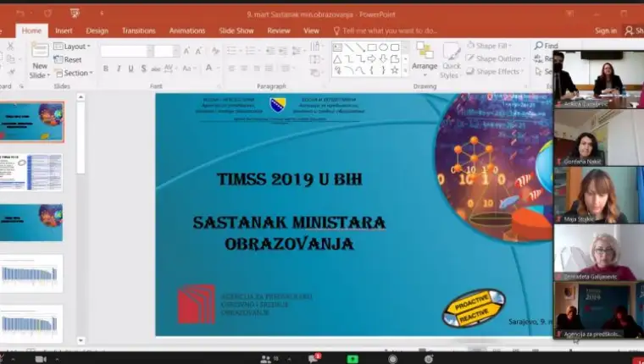Click the Decrease List Level icon
The image size is (644, 364).
(x=270, y=51)
